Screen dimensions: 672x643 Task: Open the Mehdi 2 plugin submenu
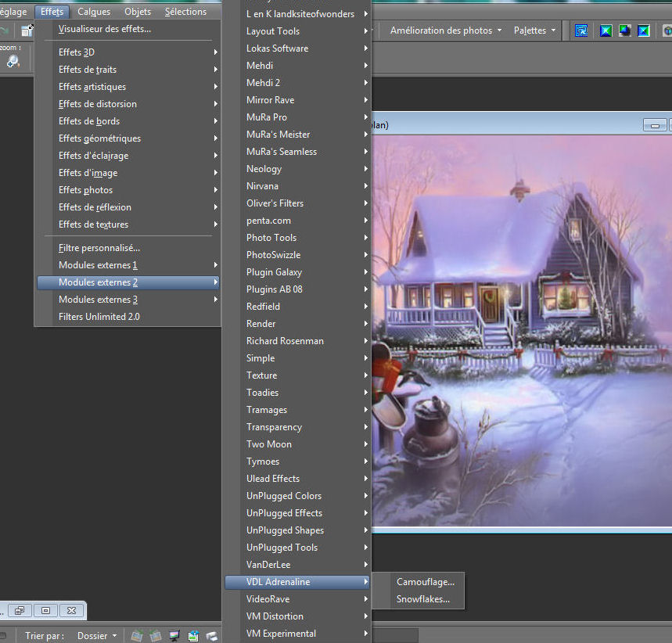pyautogui.click(x=297, y=83)
